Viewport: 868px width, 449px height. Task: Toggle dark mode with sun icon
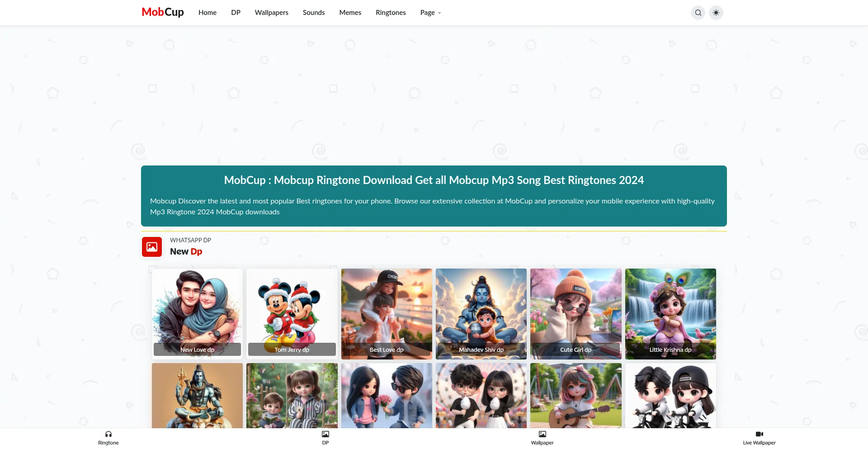(716, 13)
